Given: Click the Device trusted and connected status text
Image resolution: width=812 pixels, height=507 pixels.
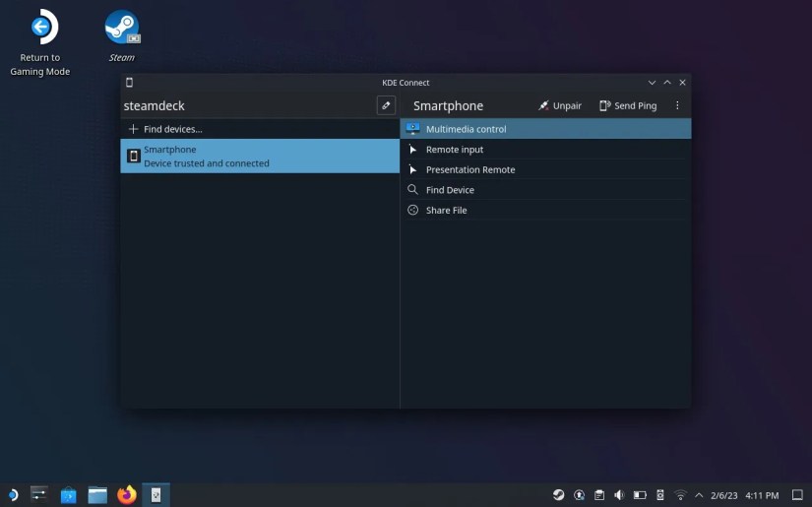Looking at the screenshot, I should pos(207,163).
